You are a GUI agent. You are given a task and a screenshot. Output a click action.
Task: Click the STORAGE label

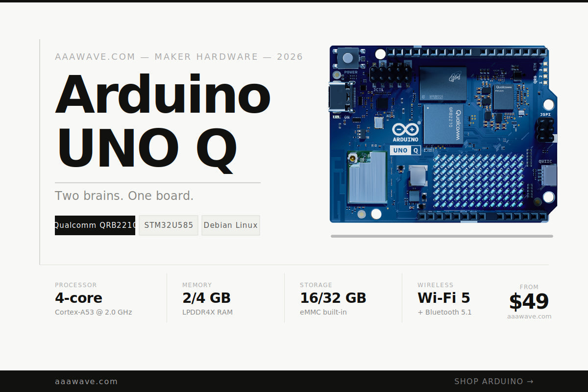[316, 285]
